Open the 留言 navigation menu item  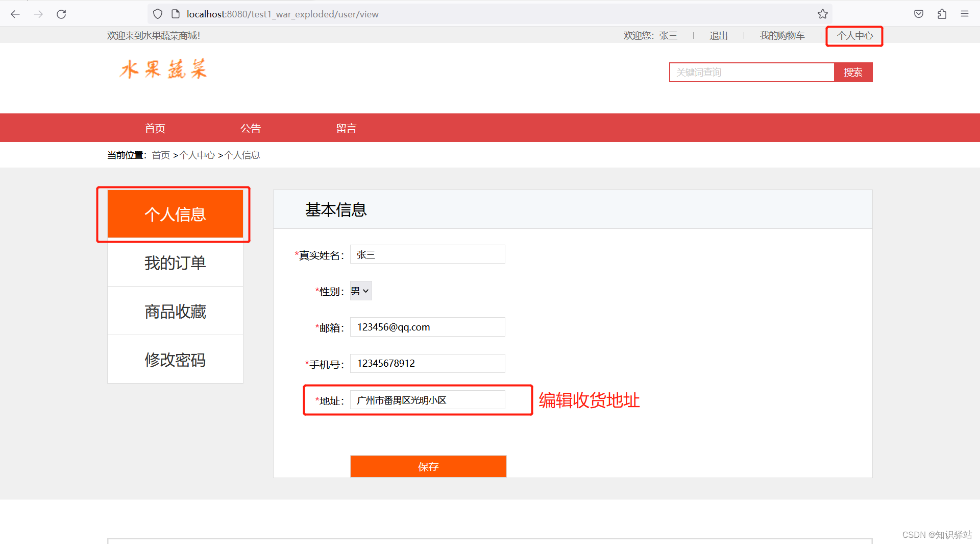point(347,128)
